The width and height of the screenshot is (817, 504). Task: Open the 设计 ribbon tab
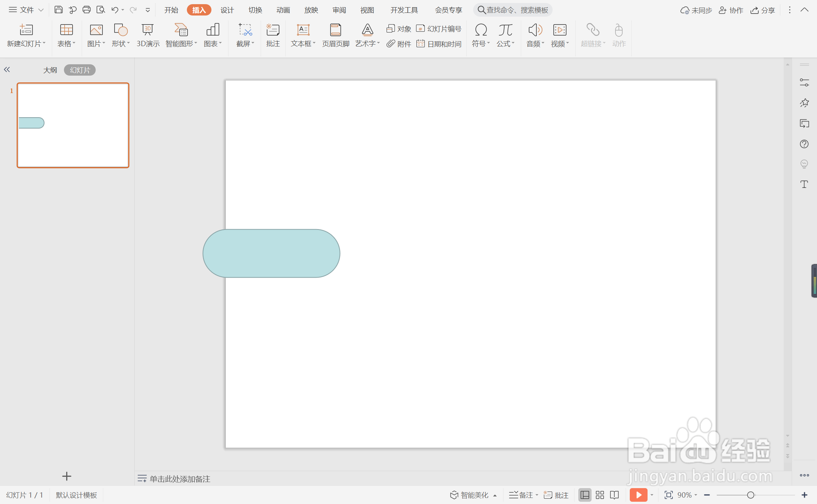227,10
